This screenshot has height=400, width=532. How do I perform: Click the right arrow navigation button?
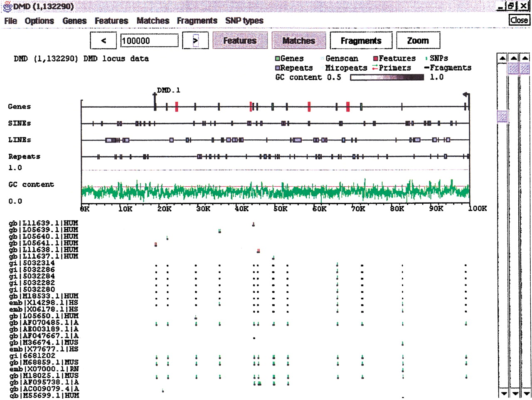tap(195, 41)
